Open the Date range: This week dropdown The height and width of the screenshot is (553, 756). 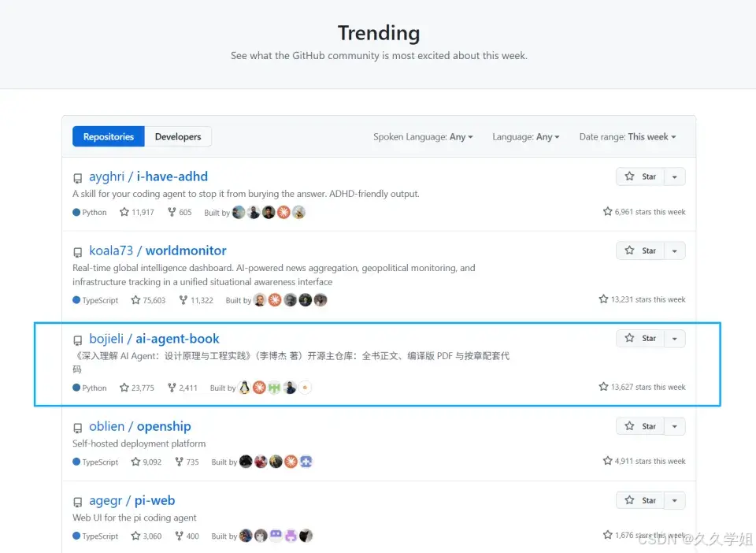pos(628,137)
